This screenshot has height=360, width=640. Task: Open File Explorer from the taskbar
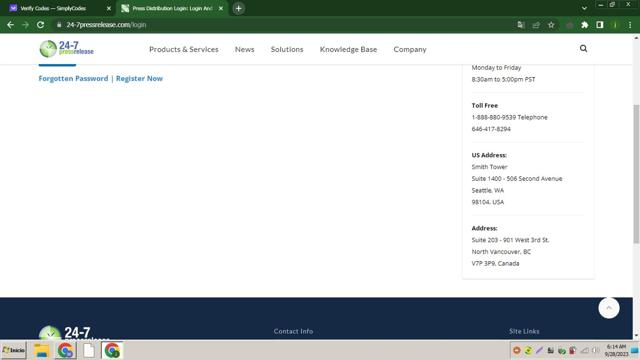(x=42, y=351)
